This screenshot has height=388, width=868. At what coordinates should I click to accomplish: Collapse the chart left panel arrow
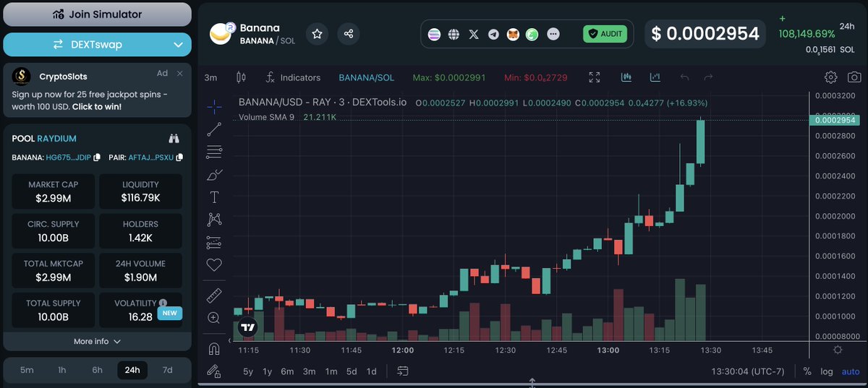point(231,340)
